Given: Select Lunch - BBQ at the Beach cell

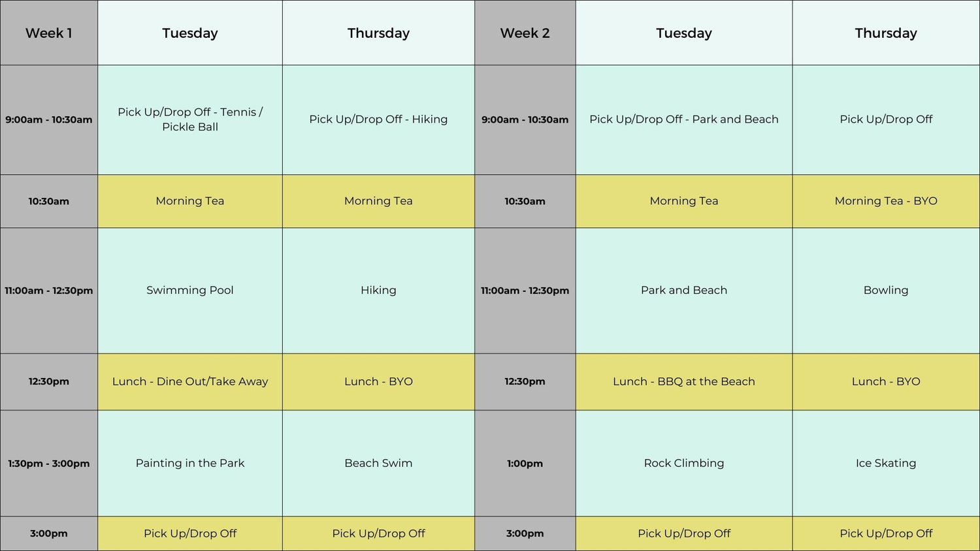Looking at the screenshot, I should [x=683, y=382].
